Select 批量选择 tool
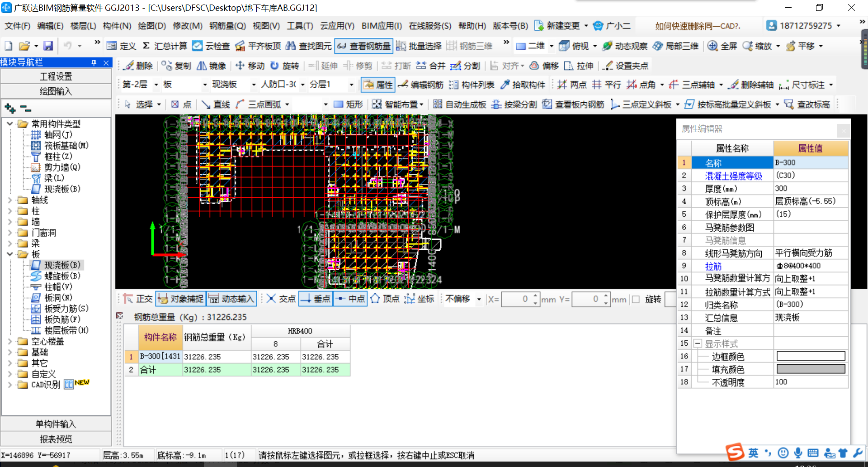This screenshot has width=868, height=467. (x=419, y=46)
